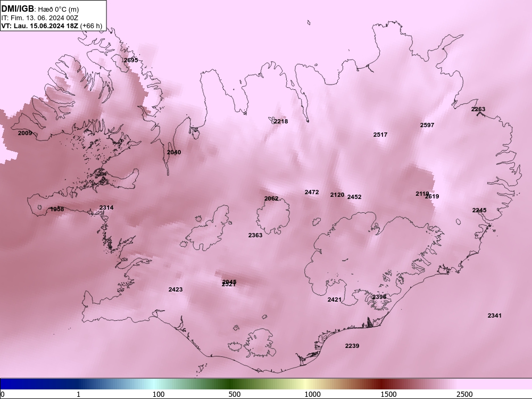
Task: Click the 2452 value label
Action: tap(354, 197)
